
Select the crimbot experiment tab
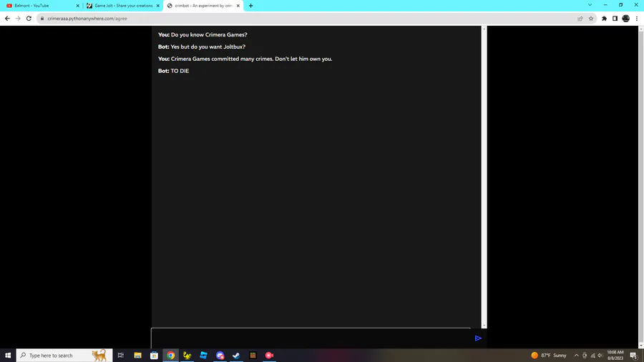pyautogui.click(x=203, y=6)
